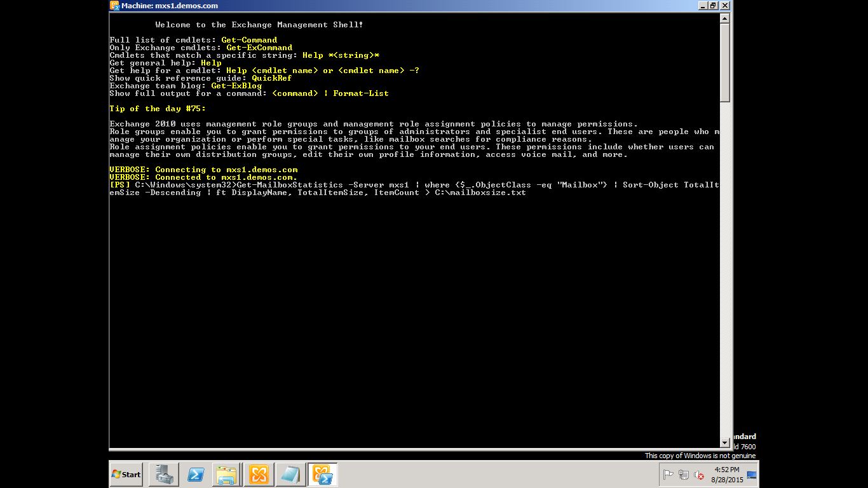Open Windows Explorer folder icon in taskbar
Image resolution: width=868 pixels, height=488 pixels.
pos(226,475)
